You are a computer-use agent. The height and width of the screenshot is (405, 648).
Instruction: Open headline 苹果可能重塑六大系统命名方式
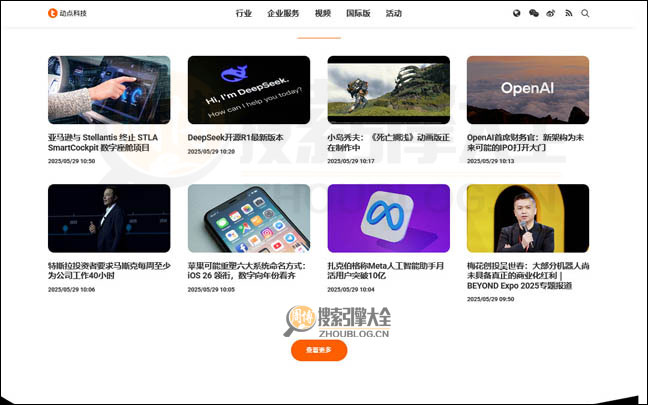tap(247, 271)
